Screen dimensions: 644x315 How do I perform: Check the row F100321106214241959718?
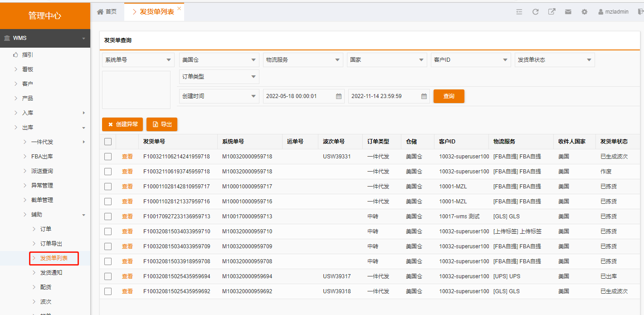[108, 157]
